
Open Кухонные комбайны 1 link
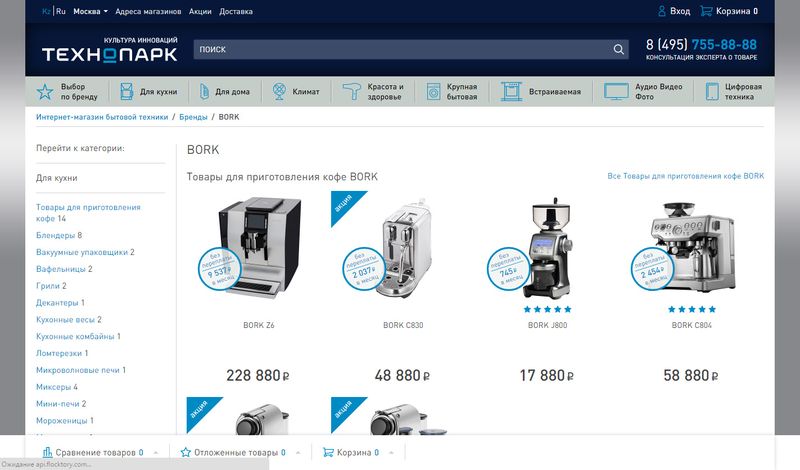click(78, 336)
